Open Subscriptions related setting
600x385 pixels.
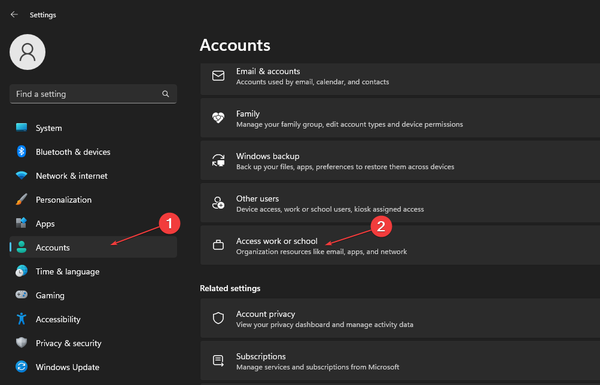(400, 361)
